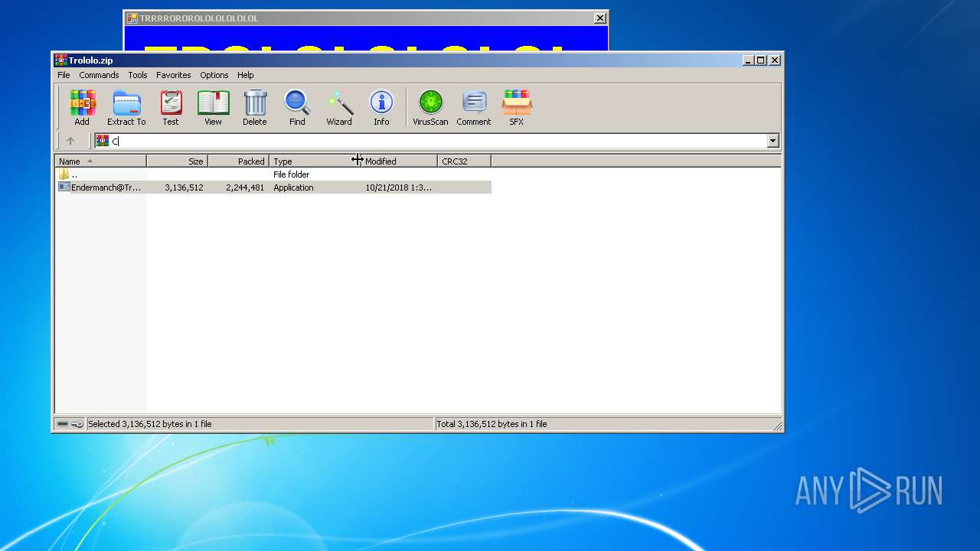Open the Tools menu
The height and width of the screenshot is (551, 980).
[x=138, y=75]
